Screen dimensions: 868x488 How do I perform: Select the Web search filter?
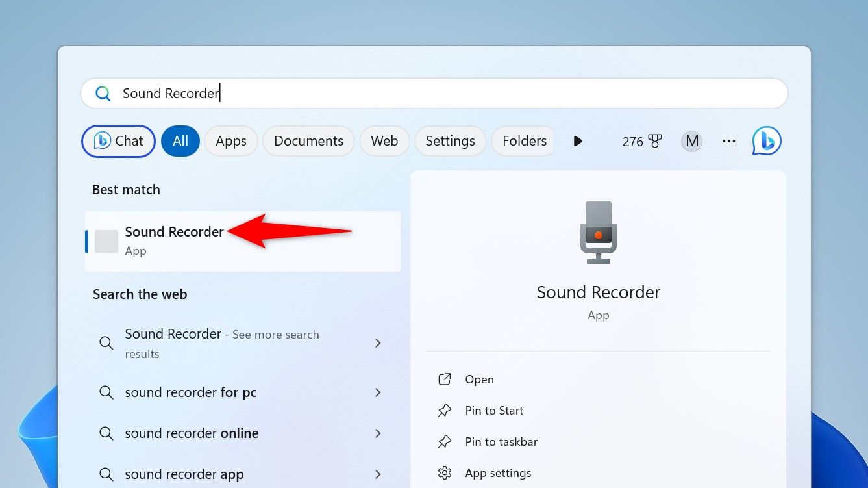384,140
